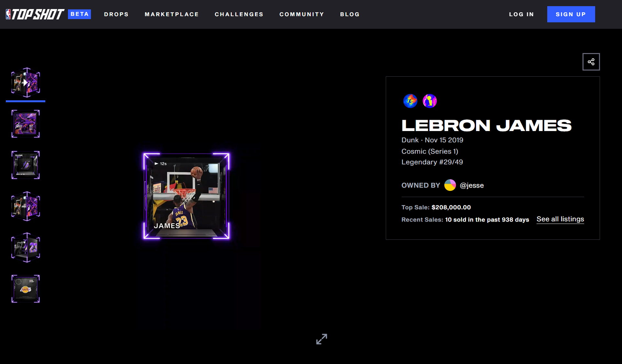Click the Sign Up button
The height and width of the screenshot is (364, 622).
pos(571,14)
